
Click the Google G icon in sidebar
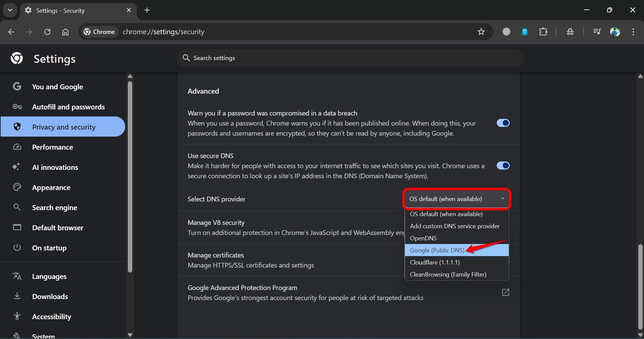[x=17, y=86]
